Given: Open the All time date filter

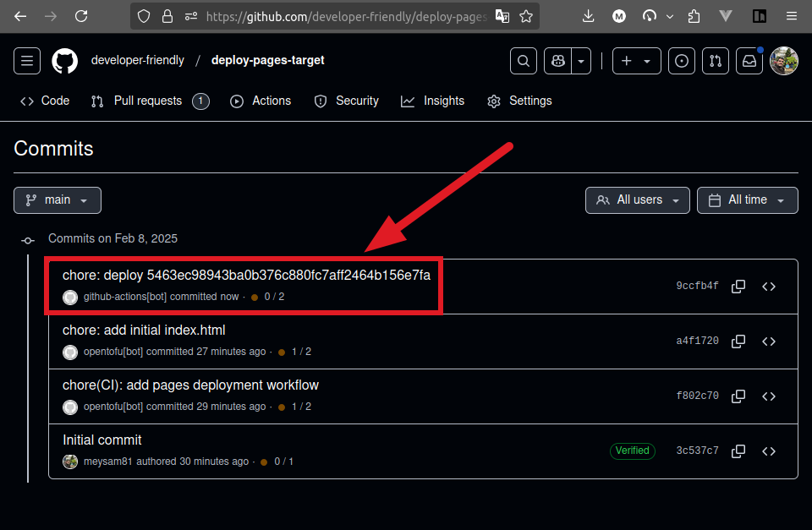Looking at the screenshot, I should [x=747, y=200].
